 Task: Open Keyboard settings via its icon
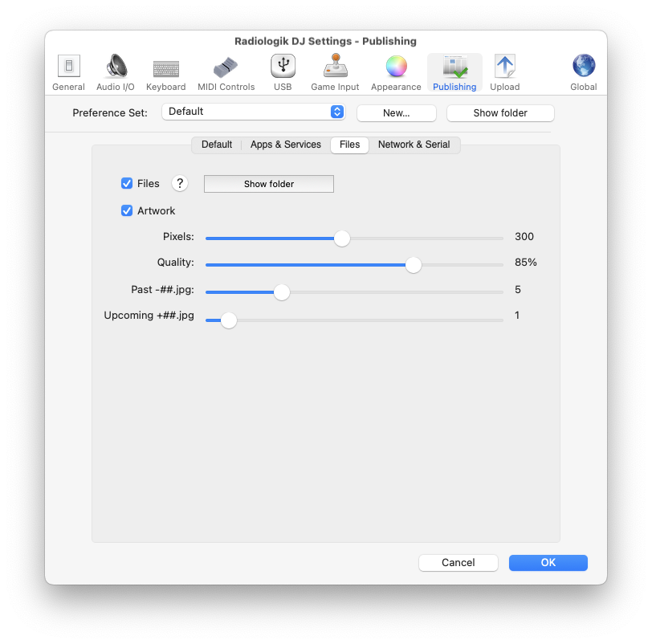(165, 66)
